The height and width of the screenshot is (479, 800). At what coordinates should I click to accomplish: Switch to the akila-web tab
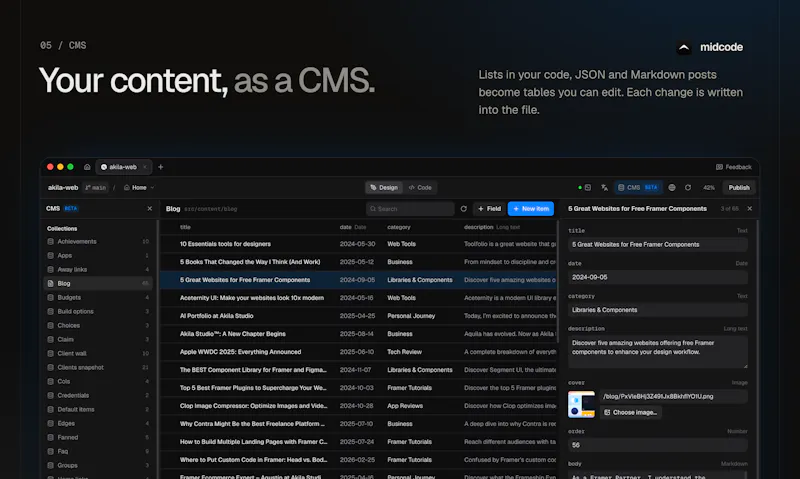123,167
